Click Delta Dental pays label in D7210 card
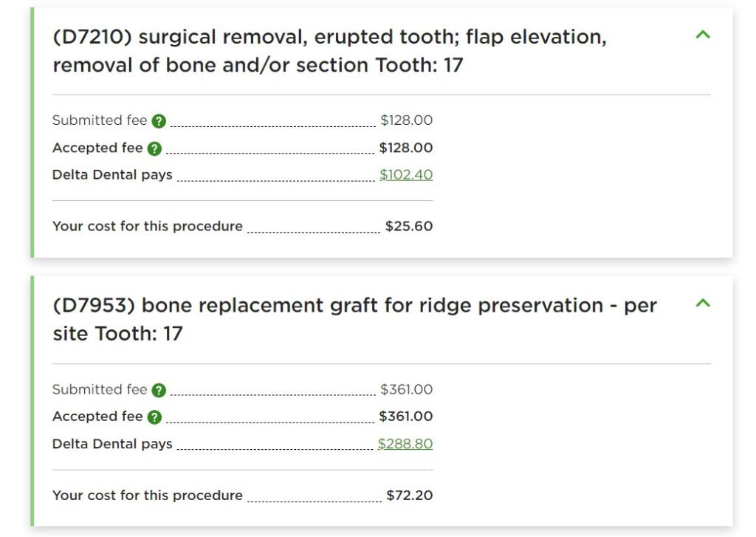 112,174
